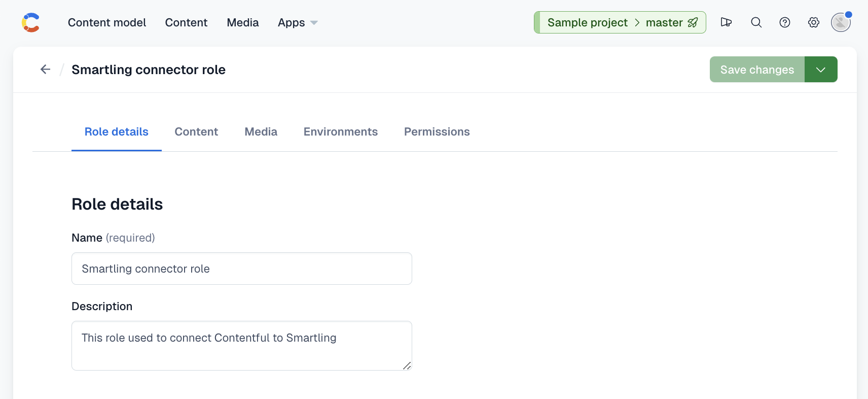This screenshot has width=868, height=399.
Task: Open the Contentful logo home
Action: point(31,22)
